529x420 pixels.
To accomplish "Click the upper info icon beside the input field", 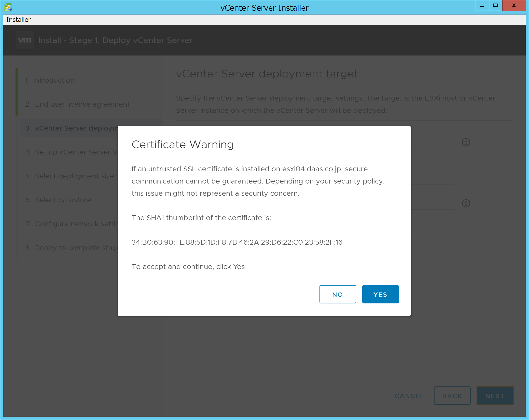I will pos(466,142).
